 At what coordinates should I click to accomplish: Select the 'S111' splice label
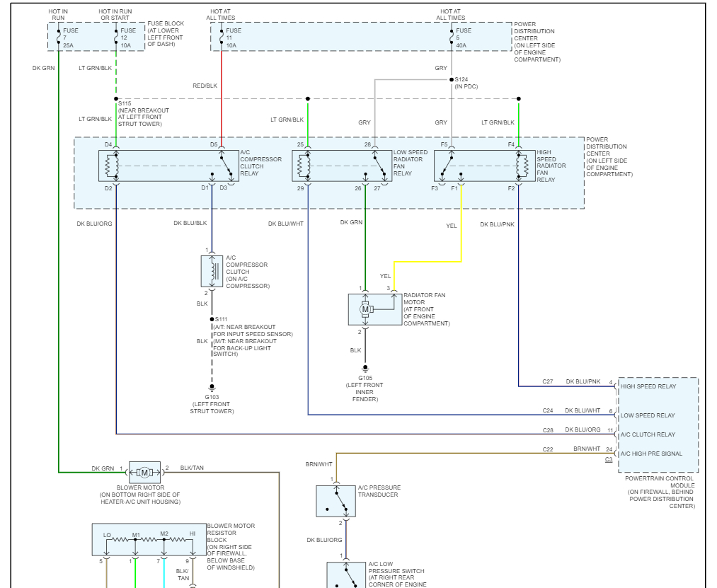pyautogui.click(x=222, y=319)
